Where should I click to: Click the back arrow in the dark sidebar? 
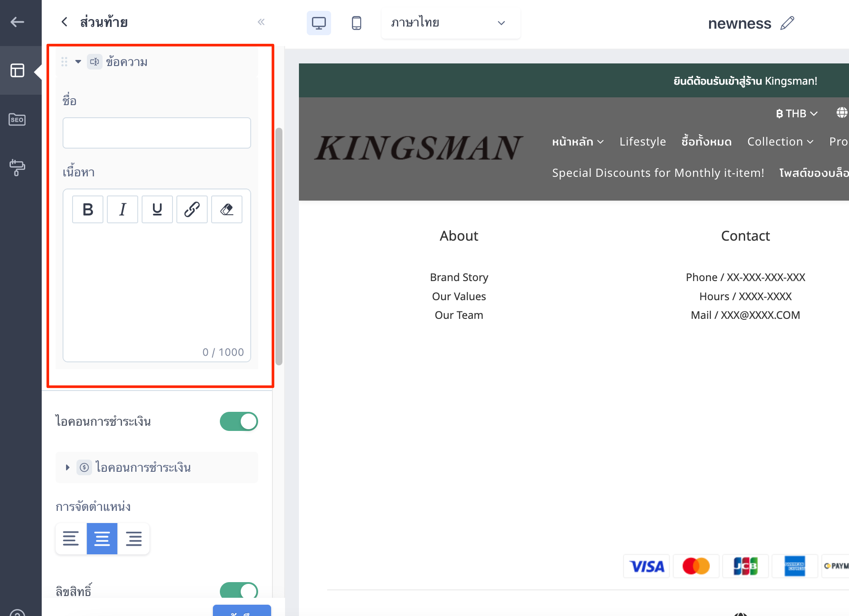pos(17,22)
